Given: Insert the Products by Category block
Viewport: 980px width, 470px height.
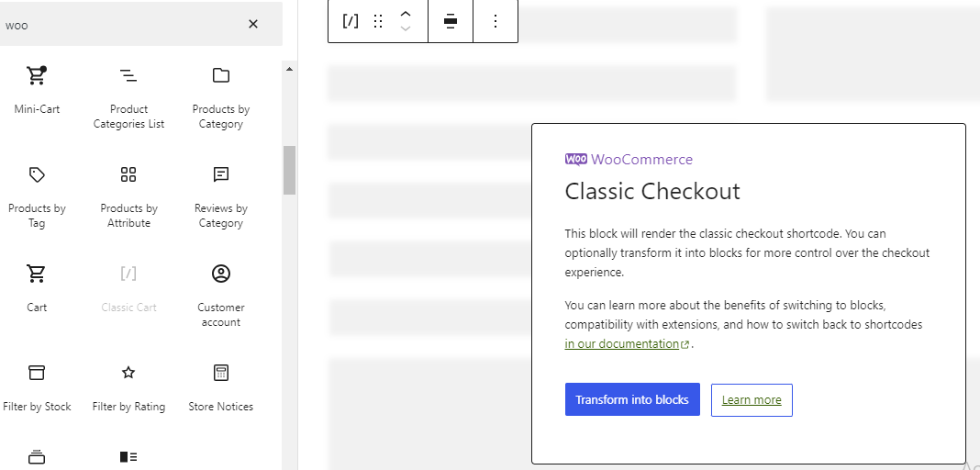Looking at the screenshot, I should [220, 97].
